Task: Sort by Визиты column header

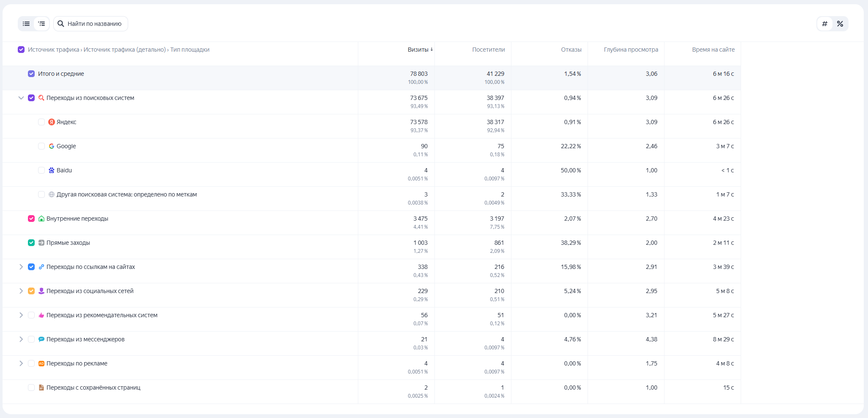Action: point(418,50)
